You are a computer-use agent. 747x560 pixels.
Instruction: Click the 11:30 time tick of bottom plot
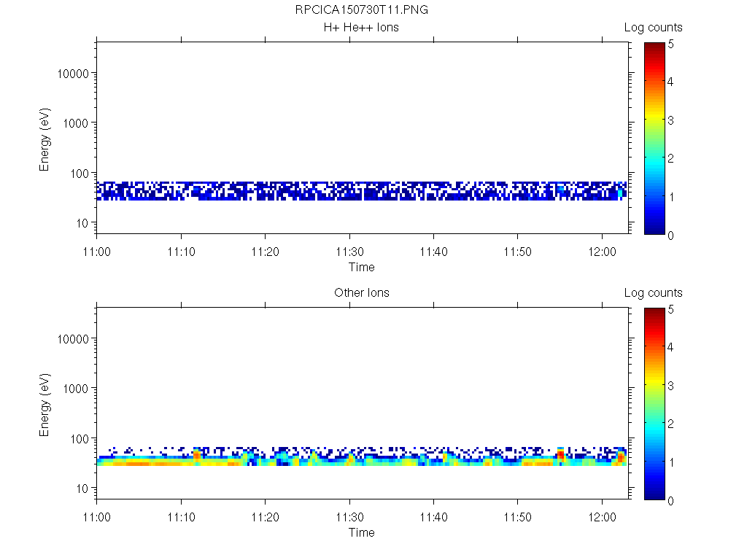(349, 517)
